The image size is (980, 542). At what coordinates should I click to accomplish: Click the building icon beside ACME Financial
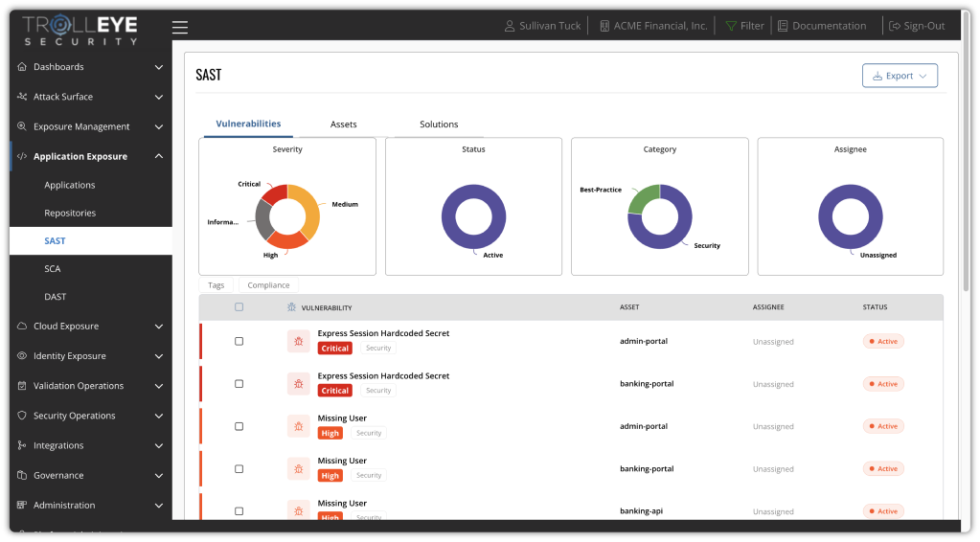[x=604, y=26]
